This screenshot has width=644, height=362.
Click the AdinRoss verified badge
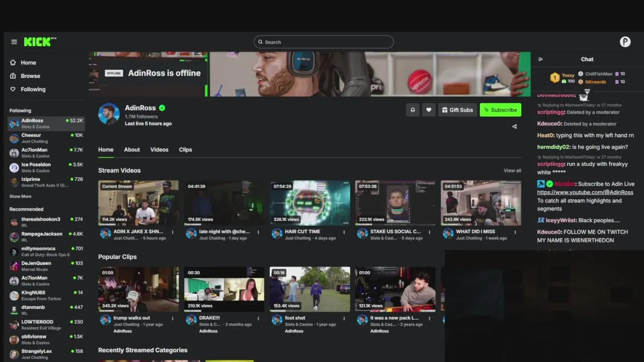[162, 108]
